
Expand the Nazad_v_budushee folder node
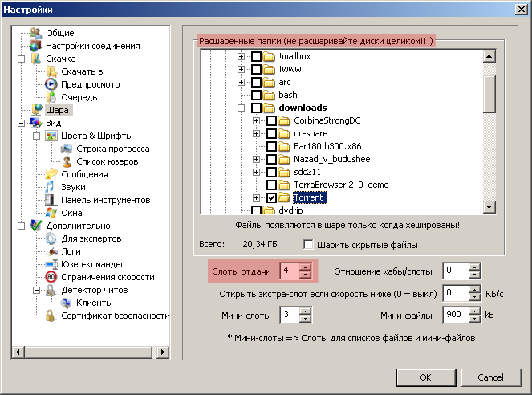pos(256,159)
